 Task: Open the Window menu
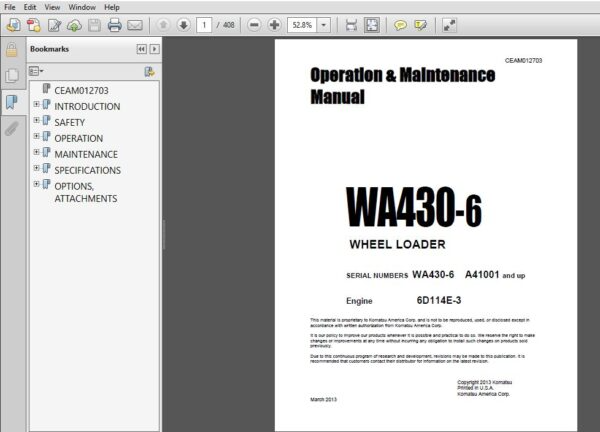[82, 7]
